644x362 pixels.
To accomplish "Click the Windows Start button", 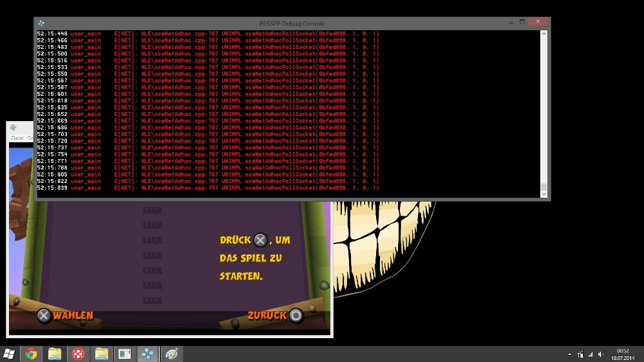I will [9, 354].
